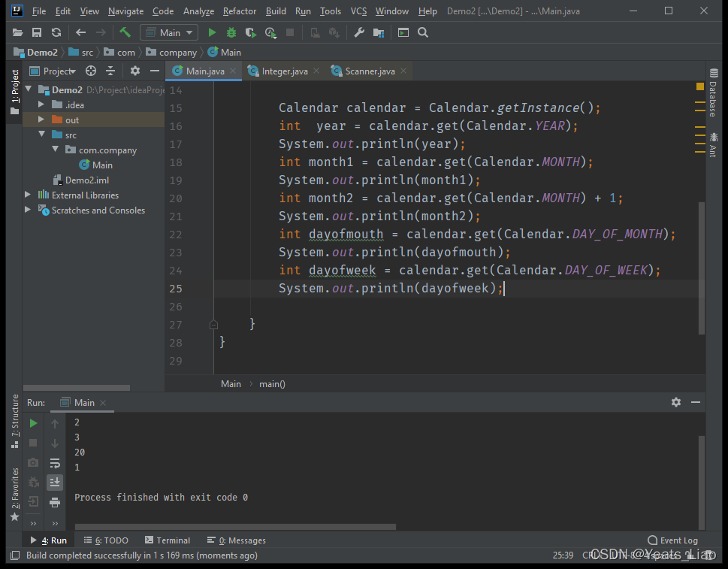Image resolution: width=728 pixels, height=569 pixels.
Task: Start debugging with the bug icon
Action: click(x=231, y=32)
